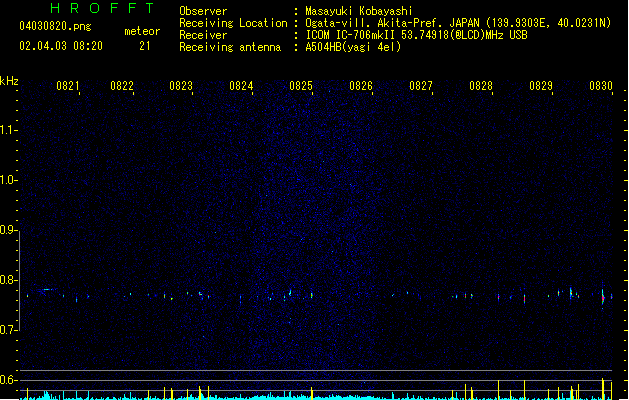
Task: Click the 0826 time marker
Action: point(361,86)
